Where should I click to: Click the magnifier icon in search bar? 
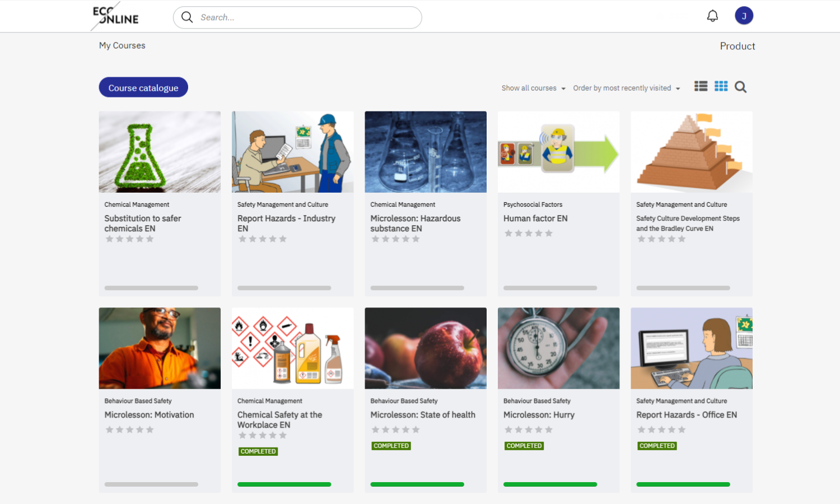(187, 17)
